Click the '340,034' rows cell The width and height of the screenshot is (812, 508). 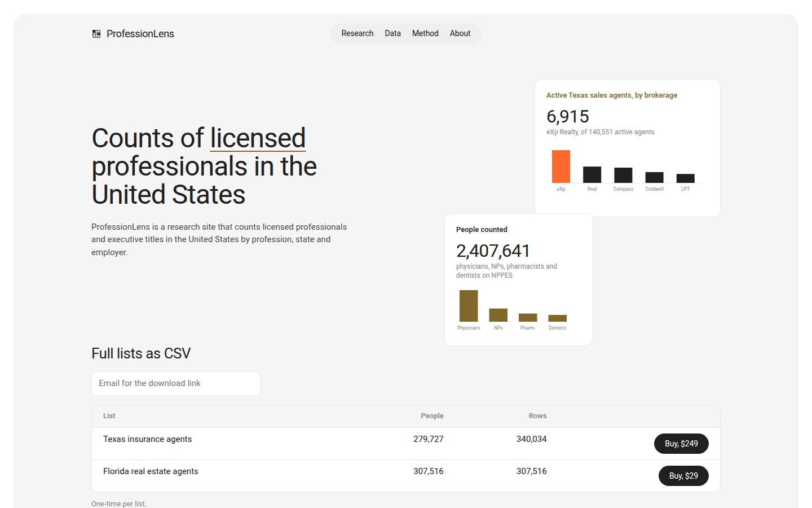532,439
